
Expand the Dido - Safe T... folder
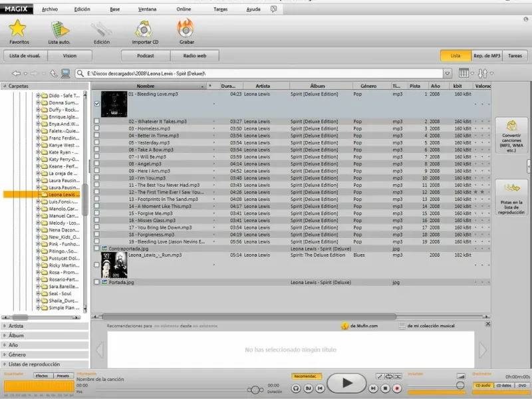pos(38,96)
